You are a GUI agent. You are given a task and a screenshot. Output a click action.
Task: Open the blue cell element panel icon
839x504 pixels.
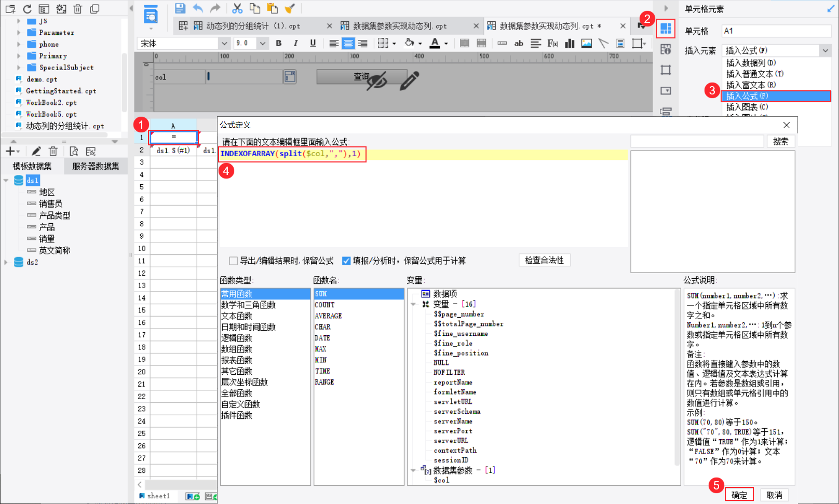pos(666,29)
